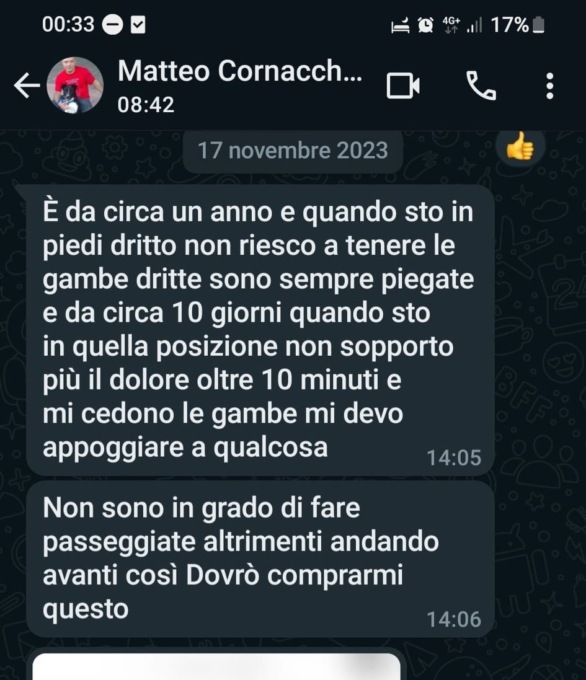Tap the 4G+ signal indicator
The height and width of the screenshot is (680, 586).
pos(451,25)
